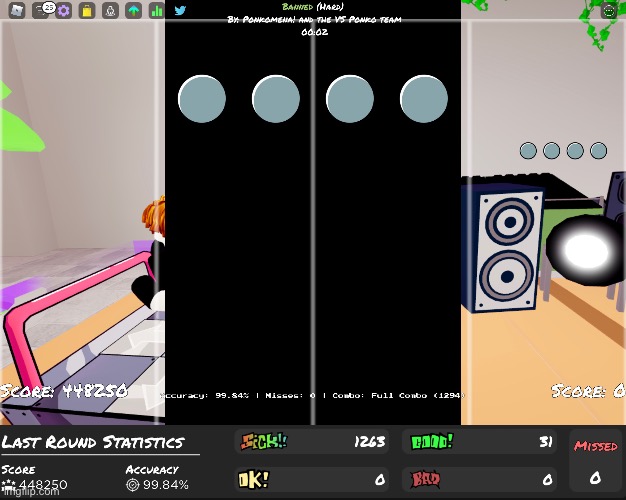This screenshot has height=500, width=626.
Task: Click the statistics Score value 448250
Action: coord(43,485)
